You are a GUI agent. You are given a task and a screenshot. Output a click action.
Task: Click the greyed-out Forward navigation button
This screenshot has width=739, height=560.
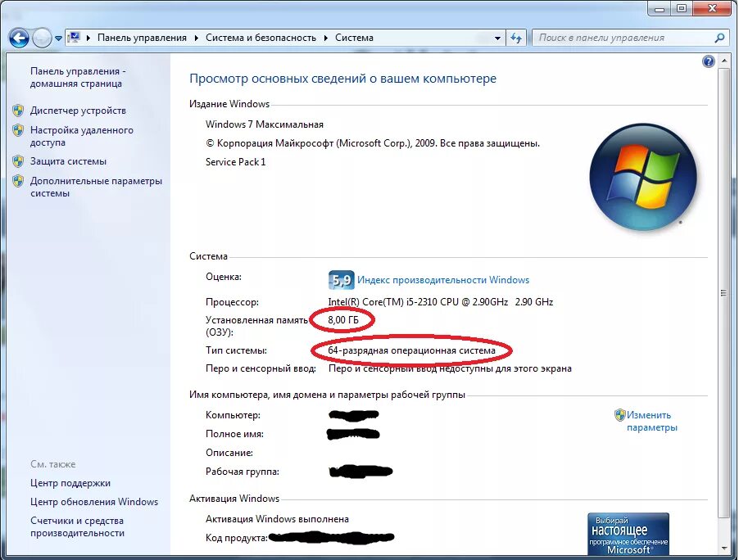click(42, 38)
